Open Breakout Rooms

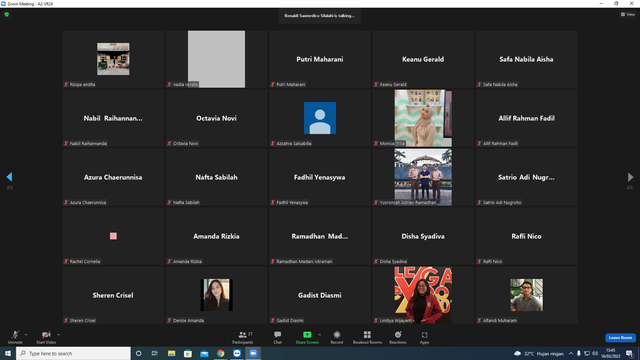pyautogui.click(x=367, y=337)
